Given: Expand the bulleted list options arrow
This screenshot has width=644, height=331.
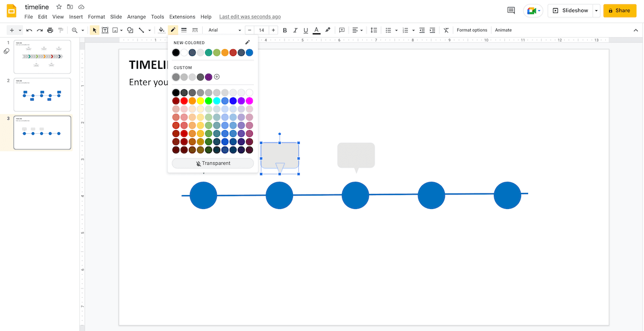Looking at the screenshot, I should [x=396, y=30].
